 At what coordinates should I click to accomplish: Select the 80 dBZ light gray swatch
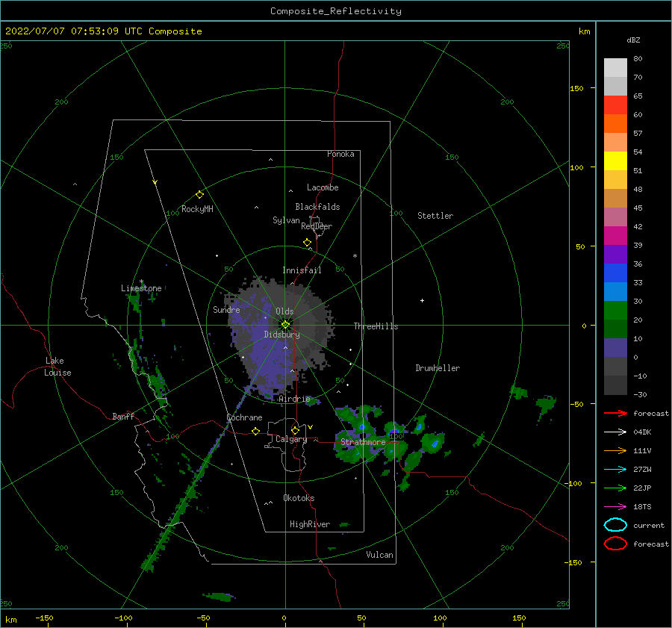pyautogui.click(x=615, y=67)
